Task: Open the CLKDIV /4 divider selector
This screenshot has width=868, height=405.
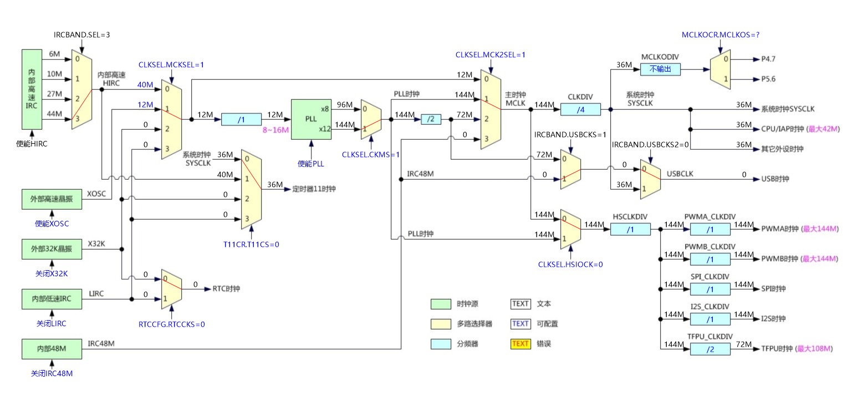Action: [x=580, y=110]
